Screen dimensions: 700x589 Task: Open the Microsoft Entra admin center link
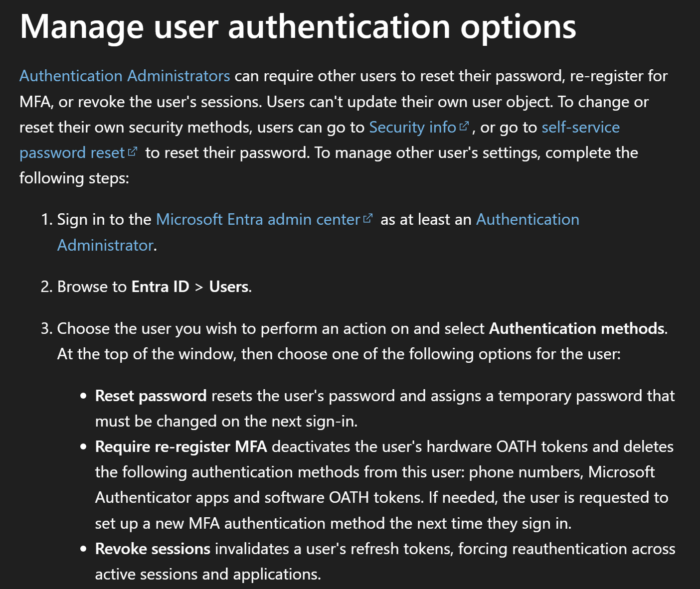pos(258,220)
